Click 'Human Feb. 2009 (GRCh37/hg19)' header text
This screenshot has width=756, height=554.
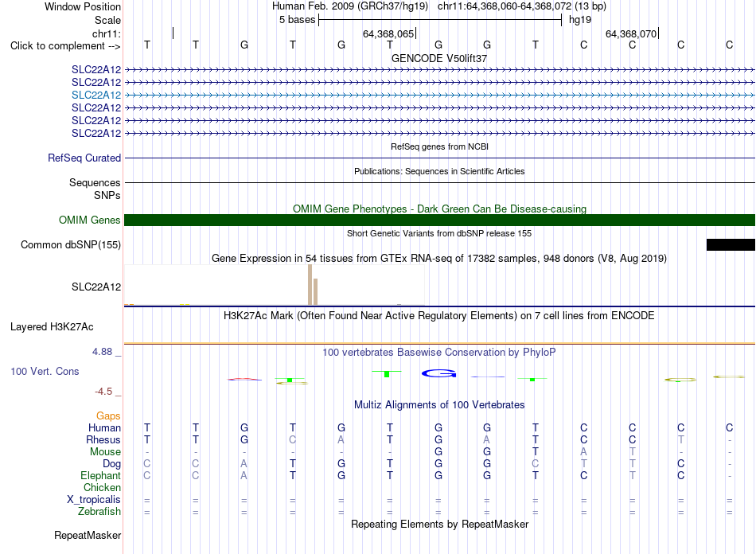[350, 6]
